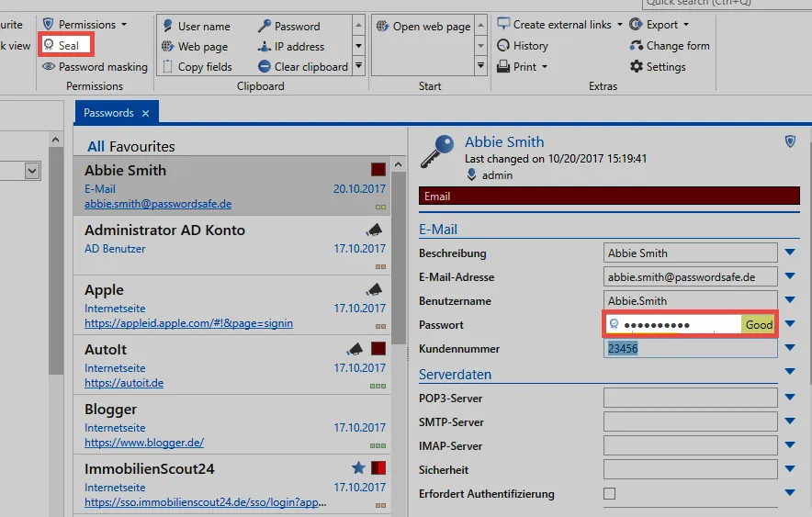Click the Change form icon

(x=637, y=46)
